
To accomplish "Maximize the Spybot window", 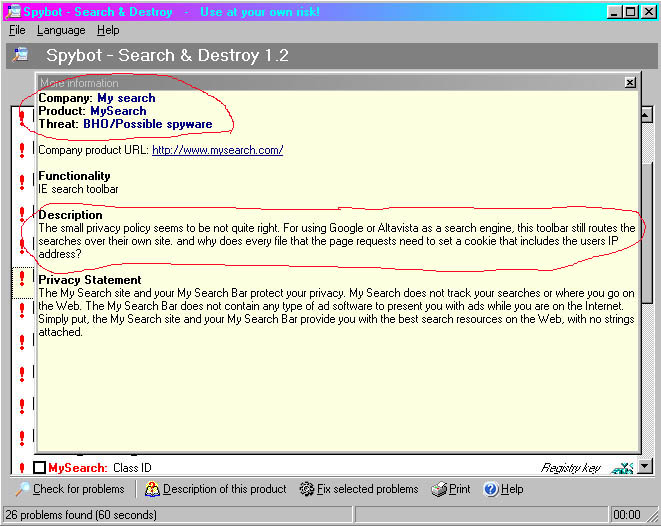I will [x=630, y=12].
